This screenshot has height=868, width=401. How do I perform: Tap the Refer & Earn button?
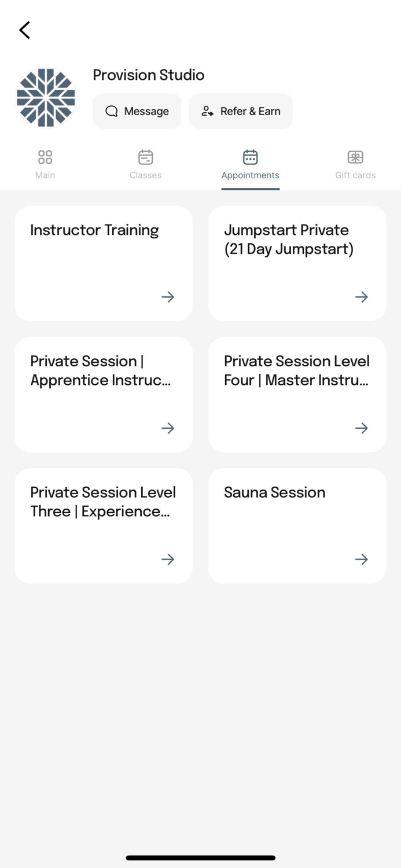point(241,111)
